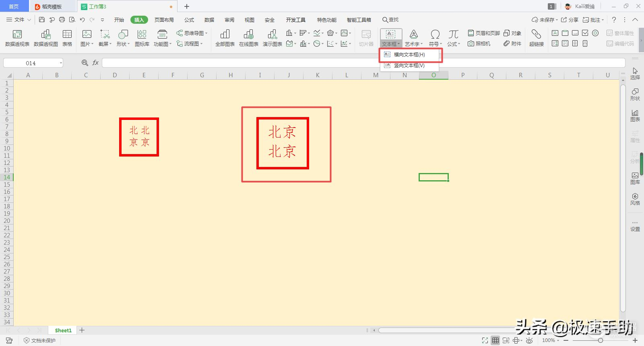Click the 全部图表 all charts icon

(x=225, y=38)
